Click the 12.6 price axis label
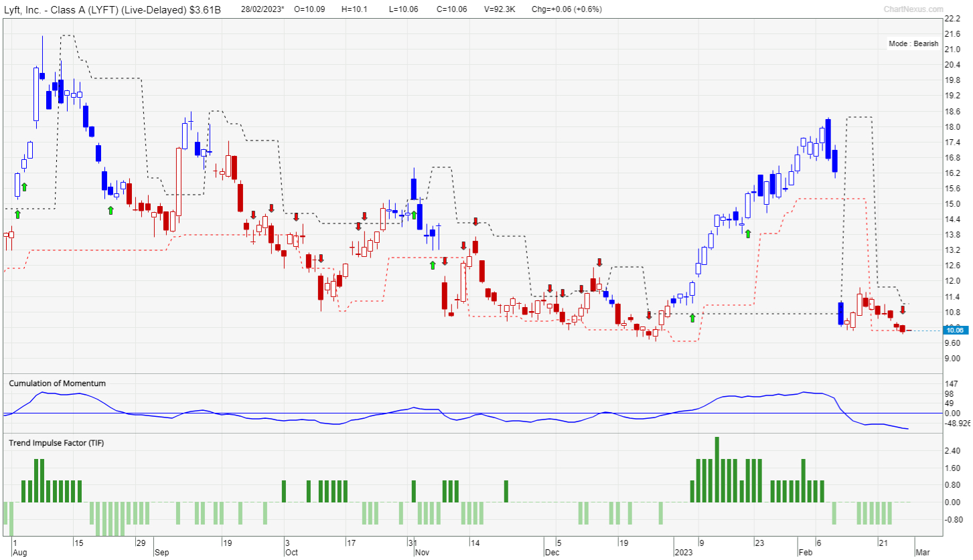Viewport: 973px width, 560px height. click(953, 266)
